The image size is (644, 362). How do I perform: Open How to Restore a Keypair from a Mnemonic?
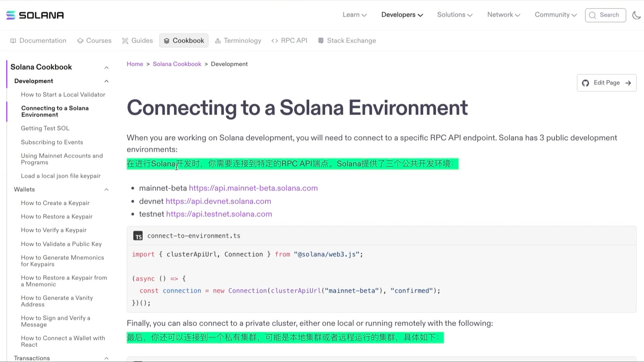[x=64, y=281]
